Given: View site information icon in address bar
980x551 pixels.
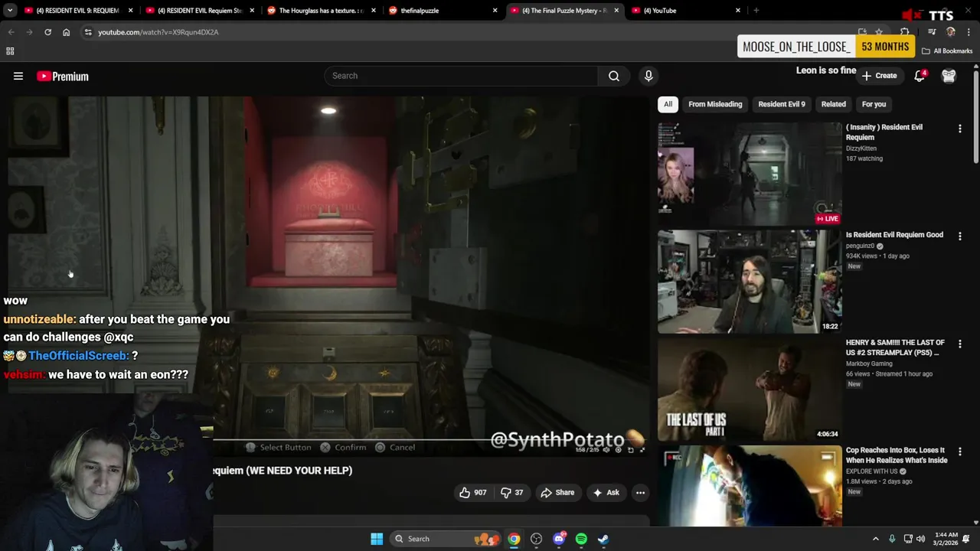Looking at the screenshot, I should point(88,32).
